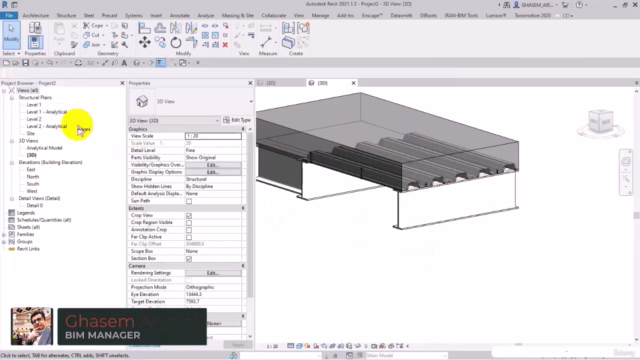Click the Text tool icon in quick access toolbar
The width and height of the screenshot is (640, 360).
(124, 63)
